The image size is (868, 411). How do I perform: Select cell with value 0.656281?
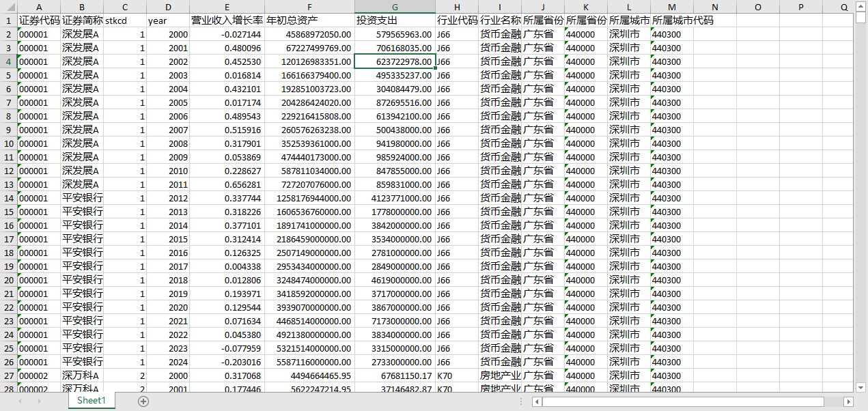click(x=227, y=184)
